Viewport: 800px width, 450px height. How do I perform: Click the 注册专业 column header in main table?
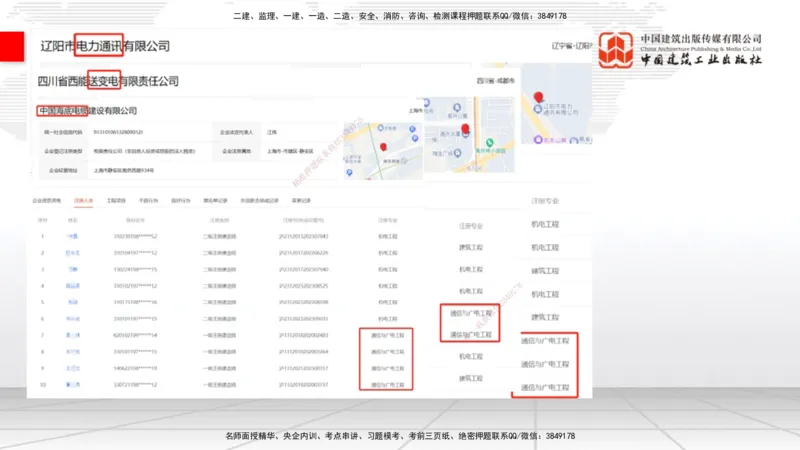click(x=388, y=220)
